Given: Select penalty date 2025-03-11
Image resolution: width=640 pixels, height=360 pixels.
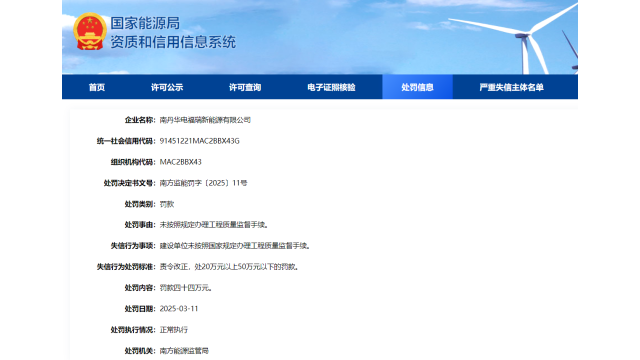Looking at the screenshot, I should [179, 309].
